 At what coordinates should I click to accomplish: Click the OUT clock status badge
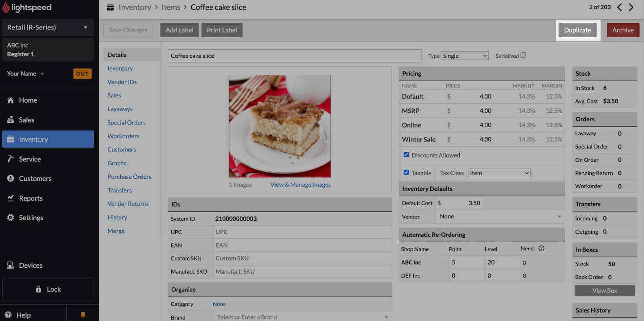tap(82, 74)
